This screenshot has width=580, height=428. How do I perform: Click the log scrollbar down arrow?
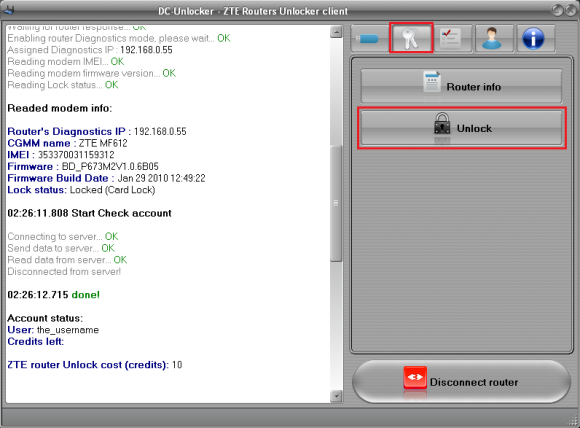[336, 396]
